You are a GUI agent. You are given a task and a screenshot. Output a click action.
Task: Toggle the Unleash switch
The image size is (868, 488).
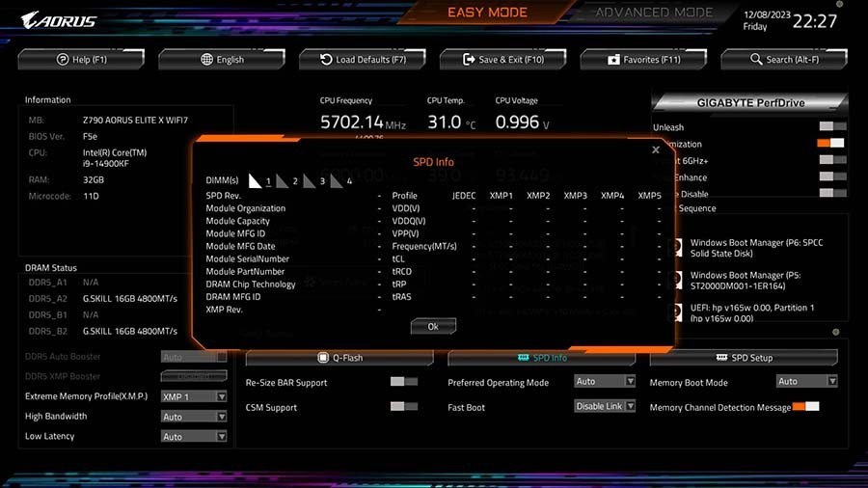[832, 126]
